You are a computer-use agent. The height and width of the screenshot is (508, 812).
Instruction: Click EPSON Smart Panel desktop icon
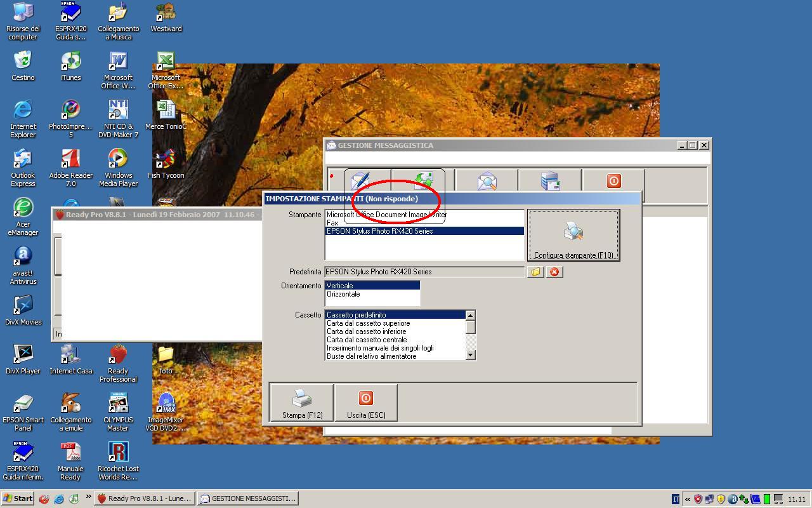pos(23,412)
